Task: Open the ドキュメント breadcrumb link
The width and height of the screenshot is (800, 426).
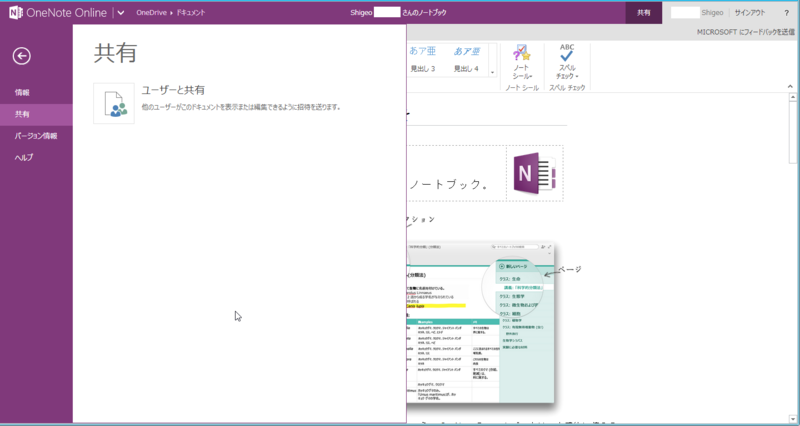Action: pyautogui.click(x=191, y=13)
